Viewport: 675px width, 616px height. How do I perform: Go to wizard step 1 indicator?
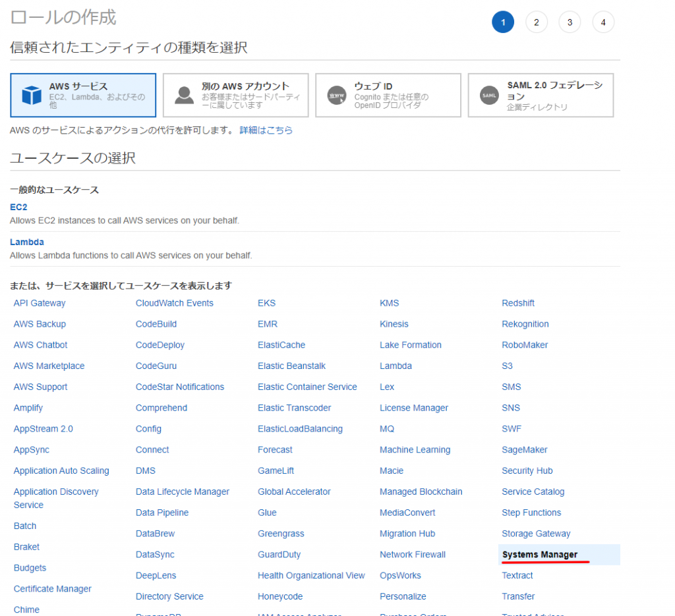pos(503,22)
